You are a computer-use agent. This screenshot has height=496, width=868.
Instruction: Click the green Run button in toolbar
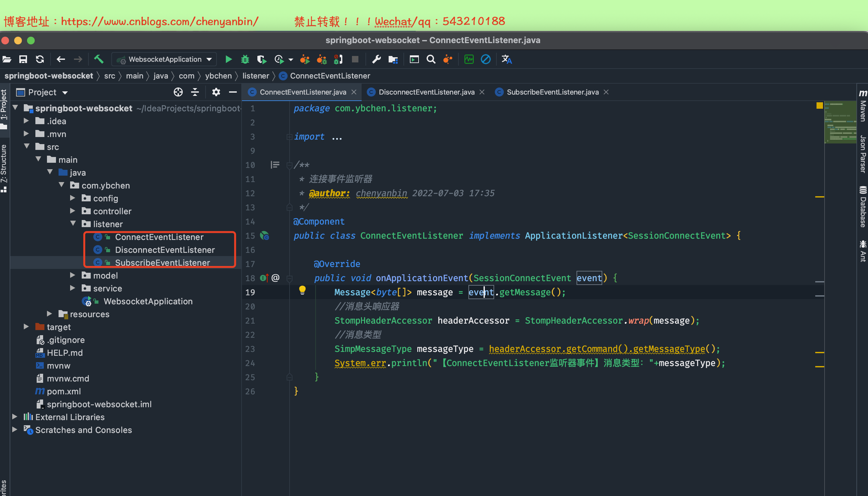(229, 59)
